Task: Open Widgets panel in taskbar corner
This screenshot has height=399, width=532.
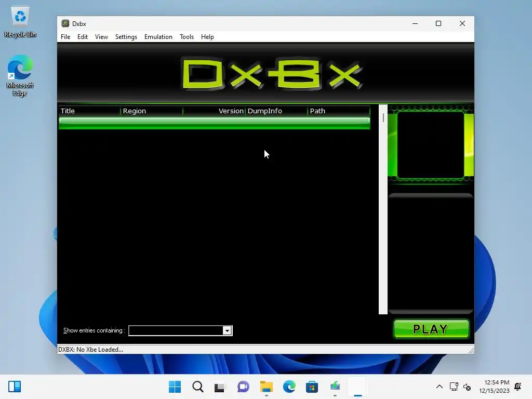Action: 15,387
